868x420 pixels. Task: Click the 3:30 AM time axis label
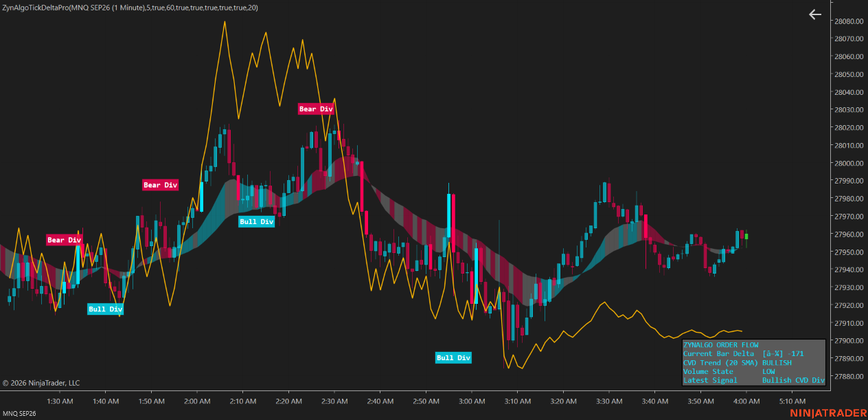(608, 401)
